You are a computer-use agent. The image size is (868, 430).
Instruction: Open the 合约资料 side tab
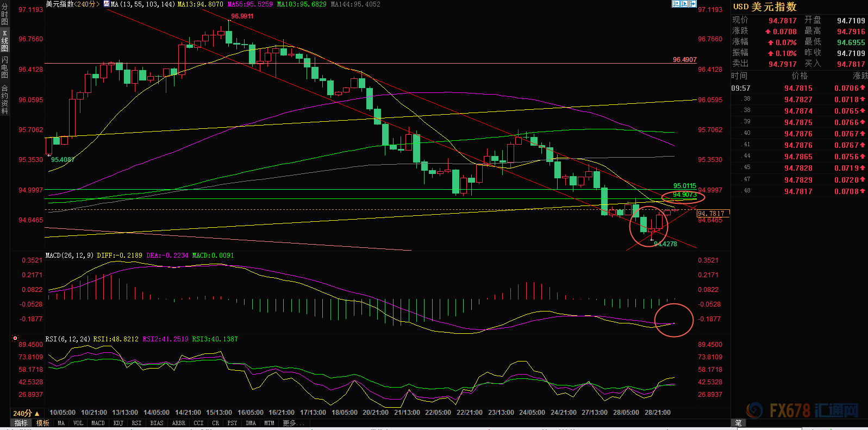click(4, 99)
